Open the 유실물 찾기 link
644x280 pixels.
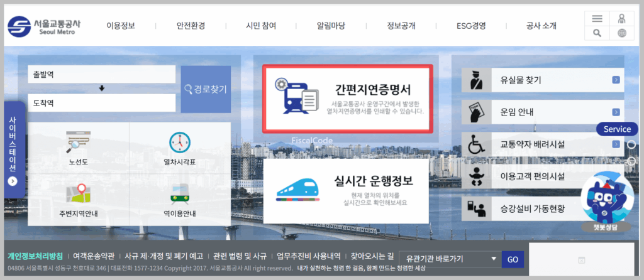tap(521, 80)
